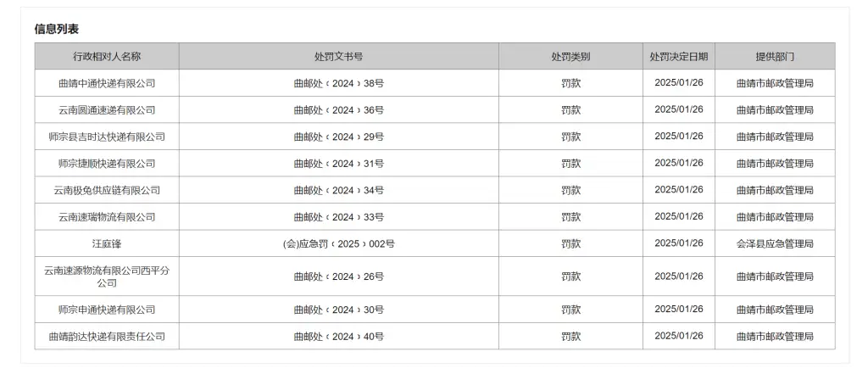Select document number 曲邮处〔2024〕40号
868x374 pixels.
coord(338,337)
